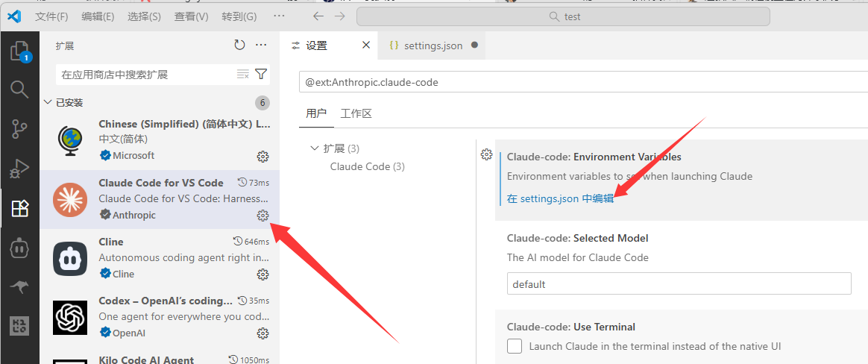Click the installed count badge 6

click(x=262, y=102)
